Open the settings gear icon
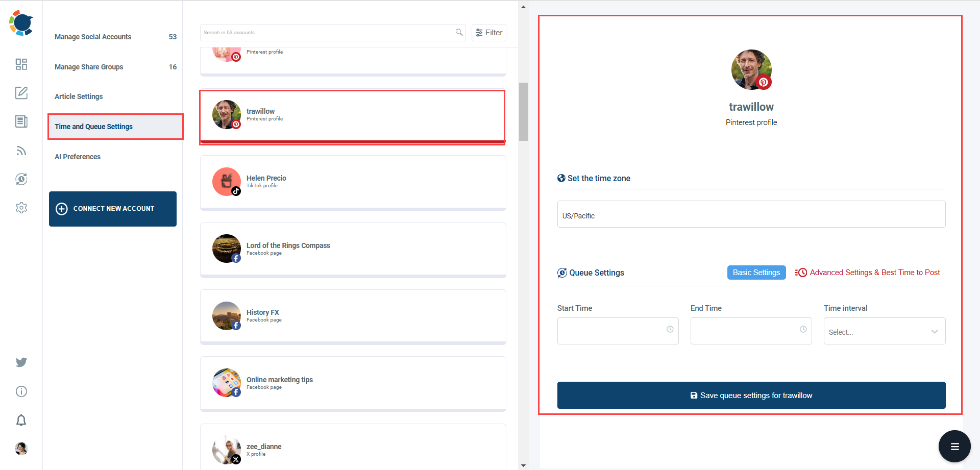The width and height of the screenshot is (980, 470). pyautogui.click(x=21, y=208)
